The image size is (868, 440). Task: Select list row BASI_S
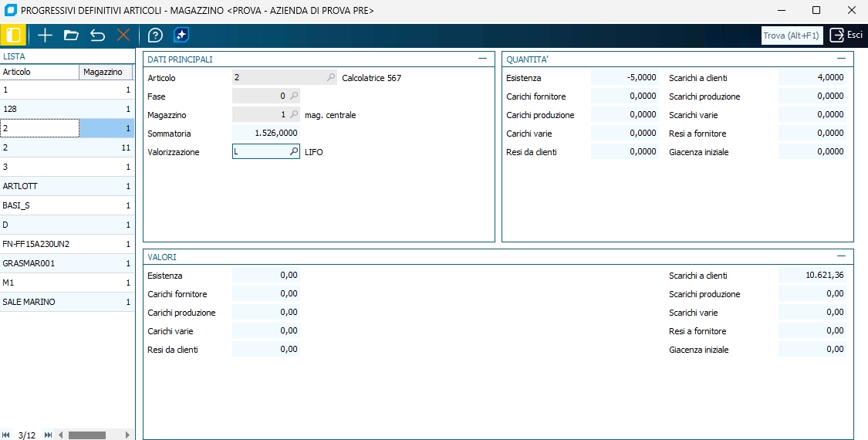67,205
